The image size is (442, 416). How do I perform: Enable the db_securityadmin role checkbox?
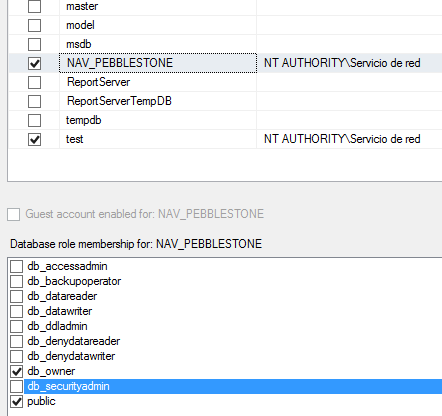coord(16,386)
